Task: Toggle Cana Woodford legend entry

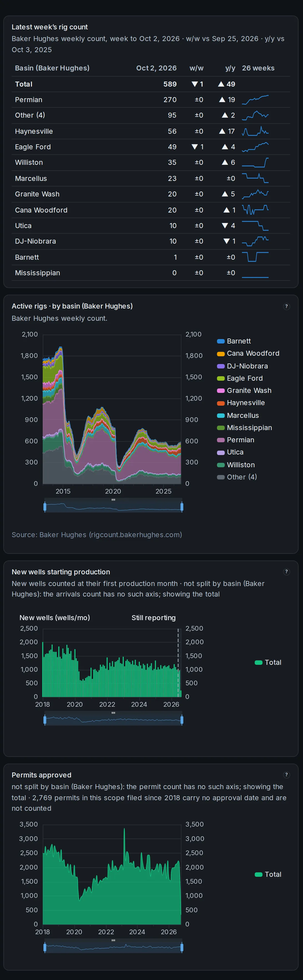Action: point(248,353)
